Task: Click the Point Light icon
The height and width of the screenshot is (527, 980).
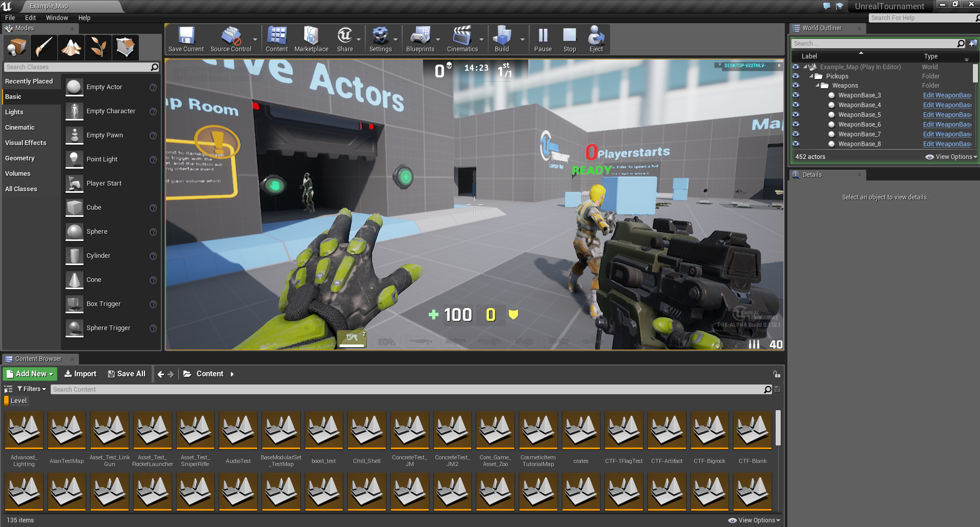Action: tap(74, 159)
